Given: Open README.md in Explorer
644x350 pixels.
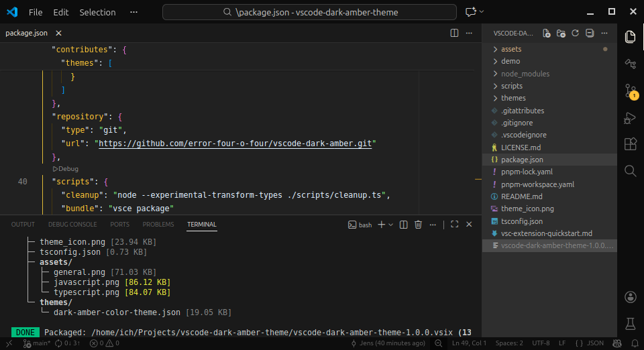Looking at the screenshot, I should point(549,196).
